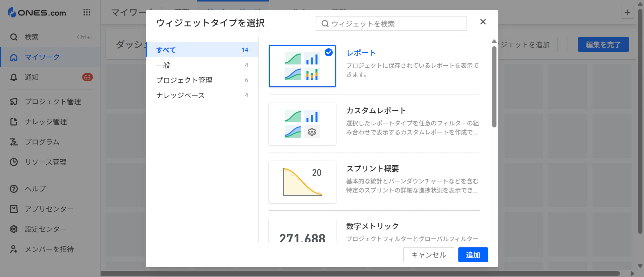Click the ウィジェットタイプを選択 dialog title

click(210, 23)
